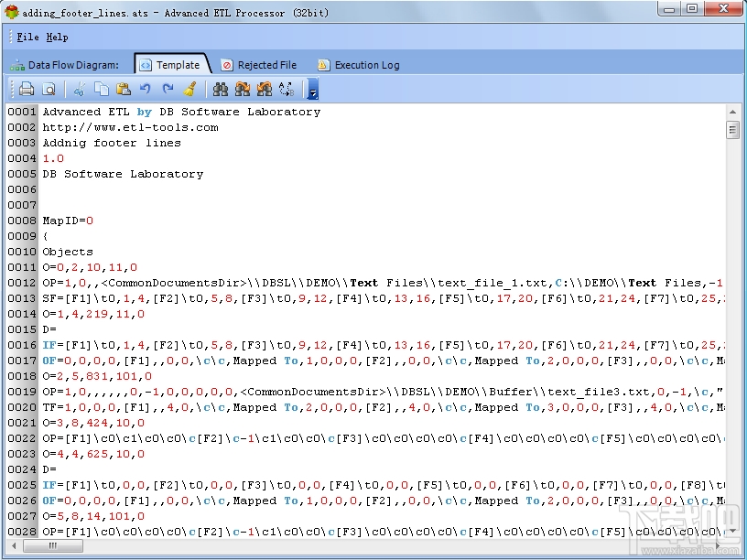Click the horizontal scrollbar thumb

(52, 545)
